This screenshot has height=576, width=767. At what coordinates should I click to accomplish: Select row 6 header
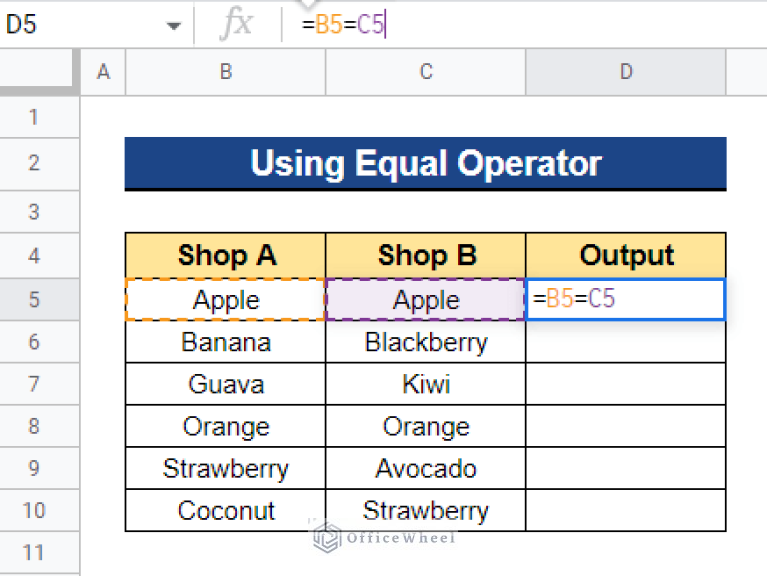point(39,342)
